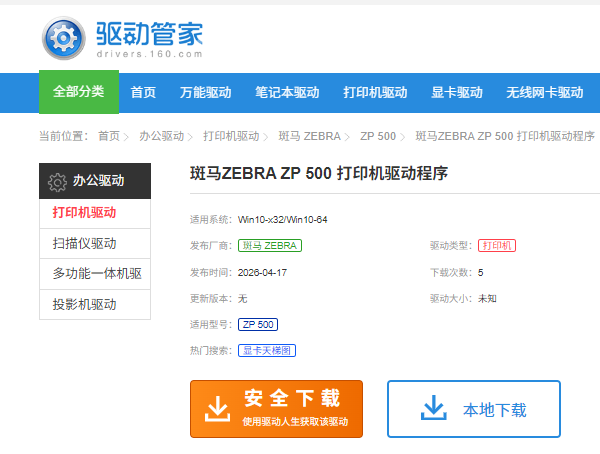Image resolution: width=600 pixels, height=454 pixels.
Task: Click ZP 500 in the breadcrumb
Action: [x=378, y=136]
